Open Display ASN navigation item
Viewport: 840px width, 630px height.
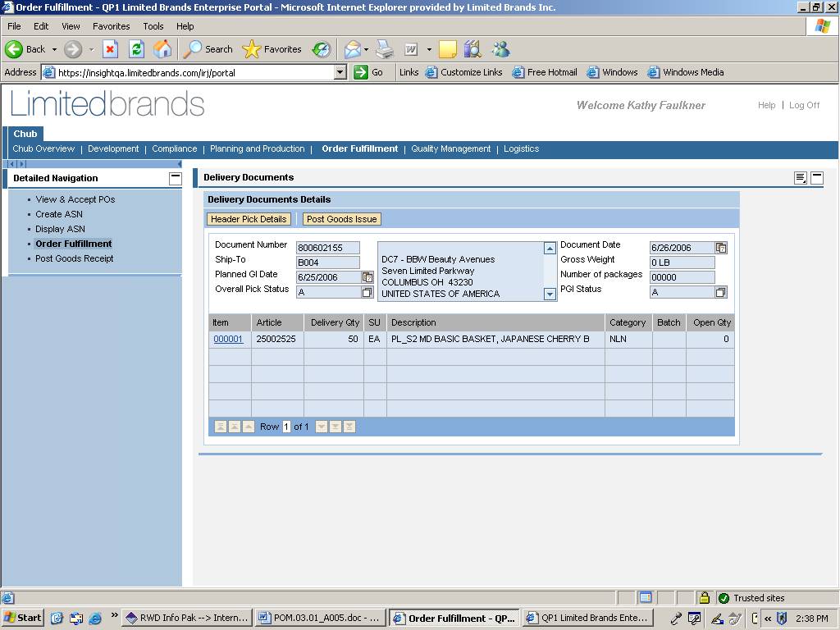click(x=60, y=230)
